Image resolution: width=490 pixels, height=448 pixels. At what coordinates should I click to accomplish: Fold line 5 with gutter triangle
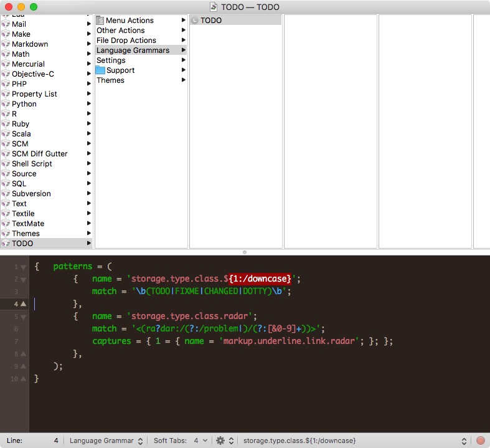click(24, 317)
